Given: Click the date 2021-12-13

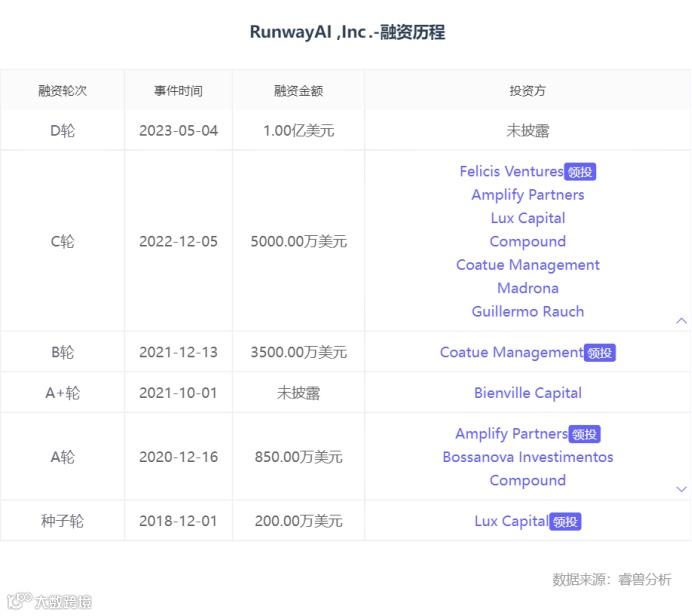Looking at the screenshot, I should 178,352.
